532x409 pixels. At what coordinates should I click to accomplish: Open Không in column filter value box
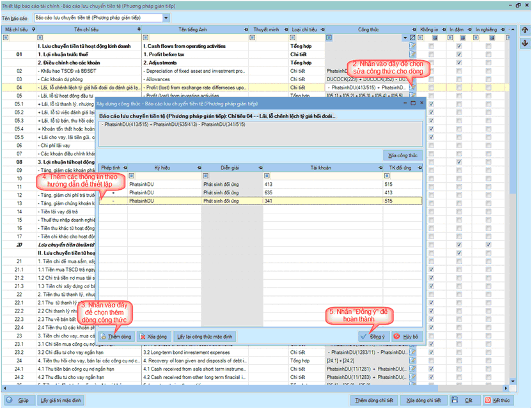[x=435, y=38]
